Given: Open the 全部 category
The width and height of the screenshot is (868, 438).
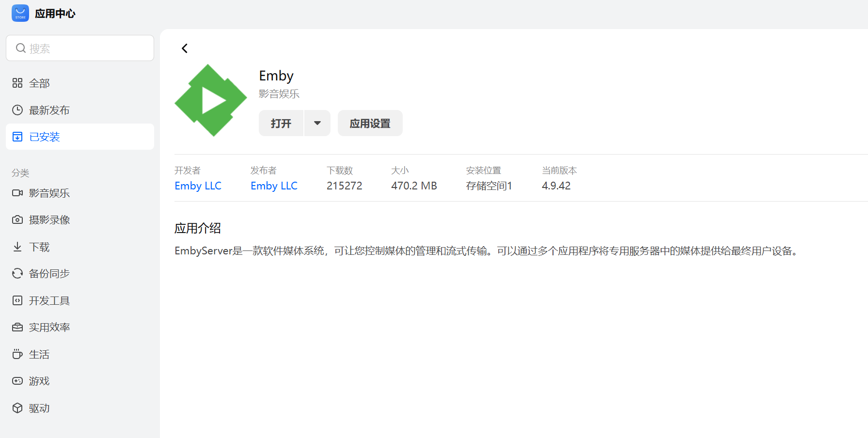Looking at the screenshot, I should click(80, 83).
